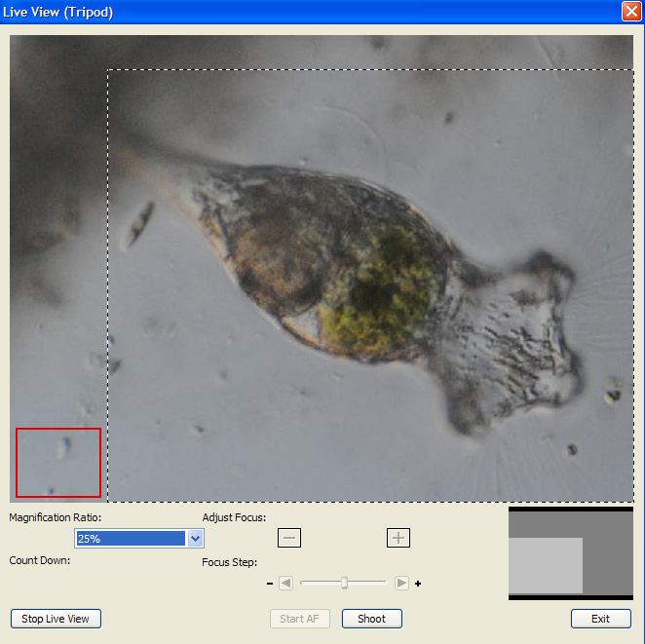Click slider track right of the thumb

point(368,583)
